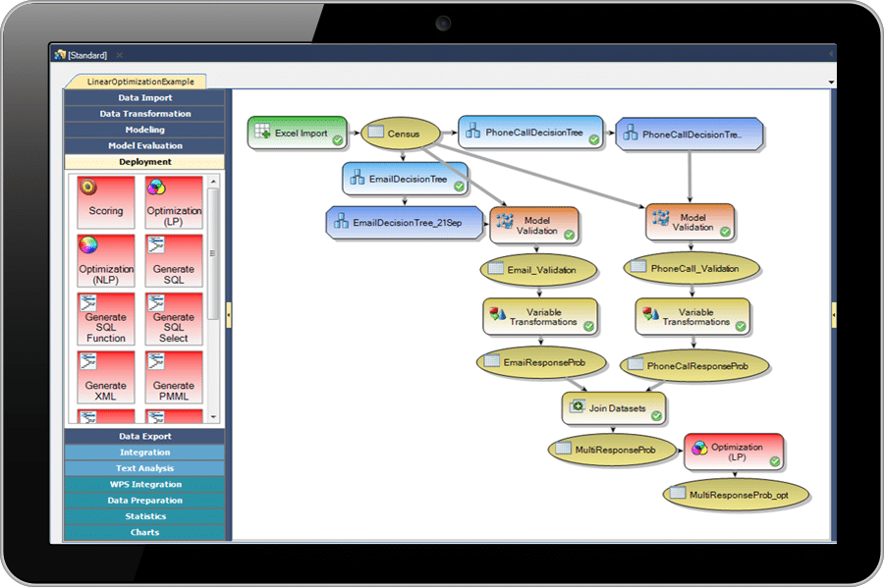This screenshot has height=588, width=884.
Task: Choose the Generate PMML palette icon
Action: (x=174, y=378)
